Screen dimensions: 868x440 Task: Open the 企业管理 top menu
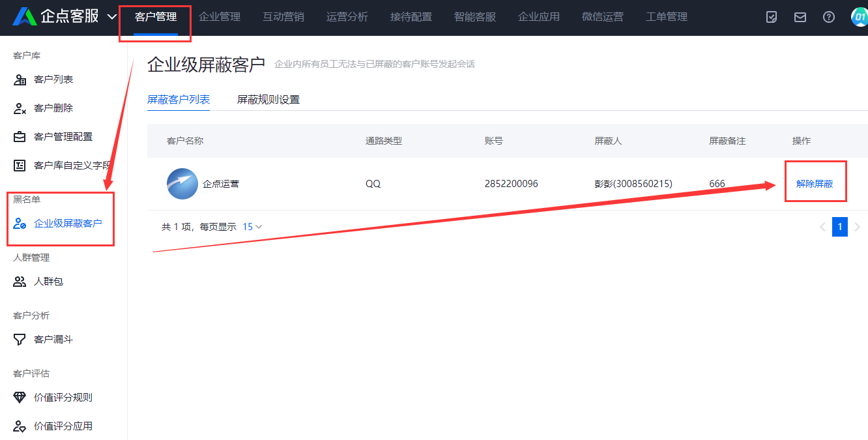(x=220, y=17)
